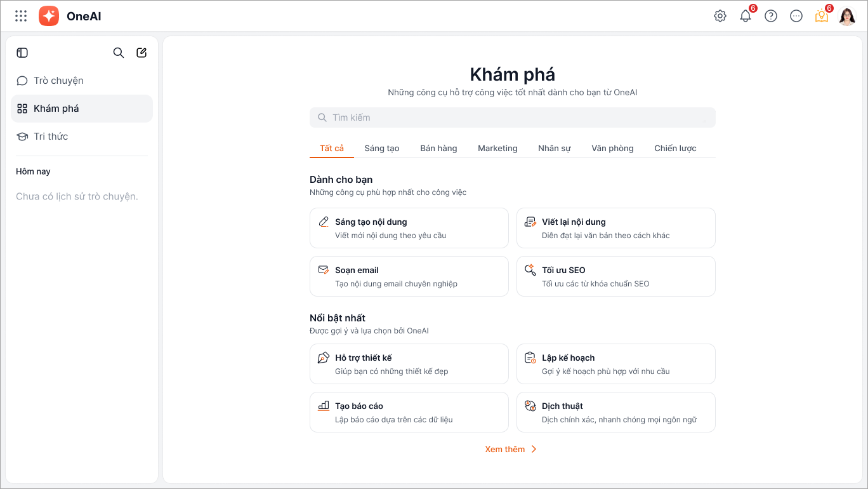Click the Tìm kiếm search field

513,117
